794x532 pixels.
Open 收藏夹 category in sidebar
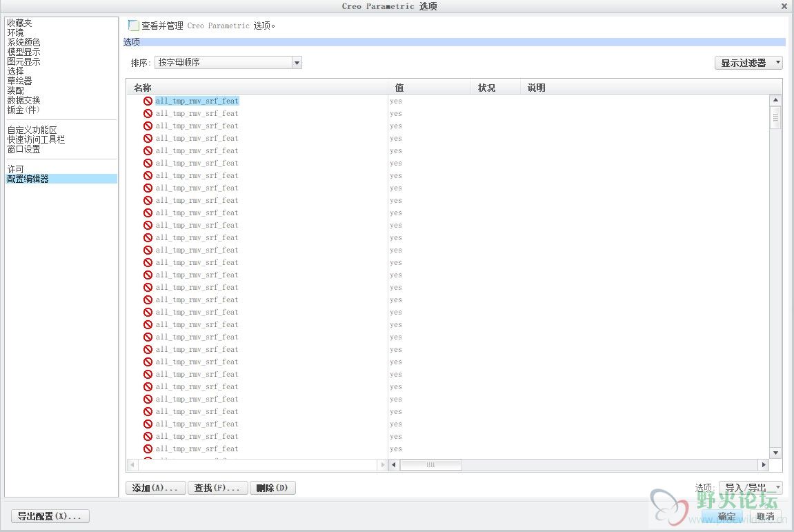pyautogui.click(x=20, y=23)
